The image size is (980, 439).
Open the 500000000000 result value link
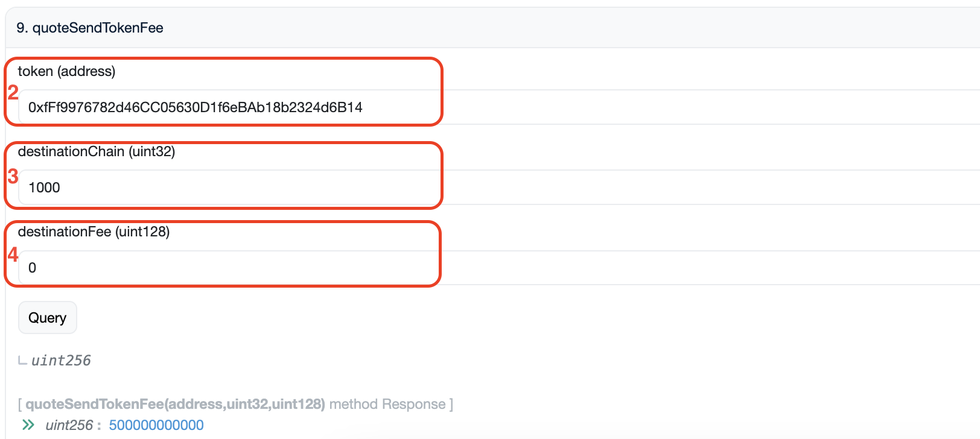click(x=156, y=425)
